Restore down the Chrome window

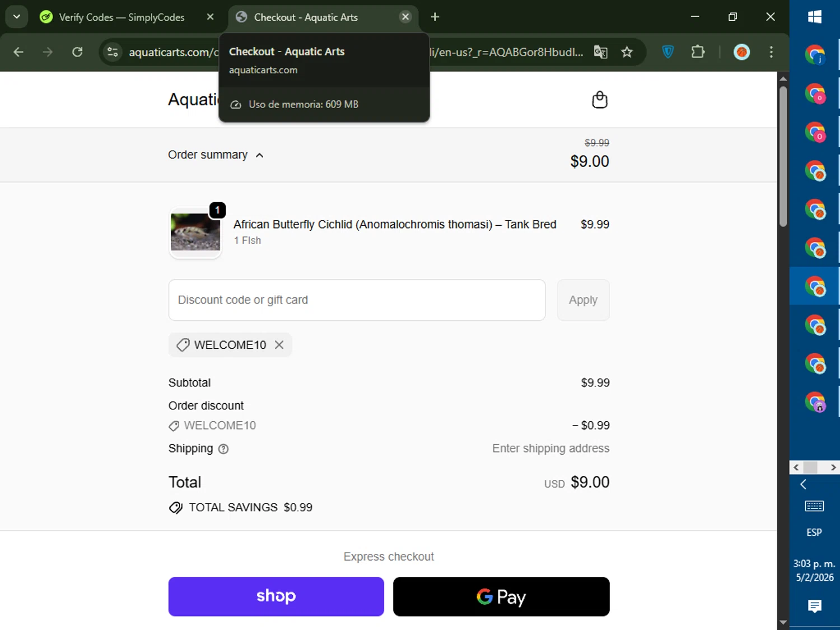pyautogui.click(x=732, y=17)
